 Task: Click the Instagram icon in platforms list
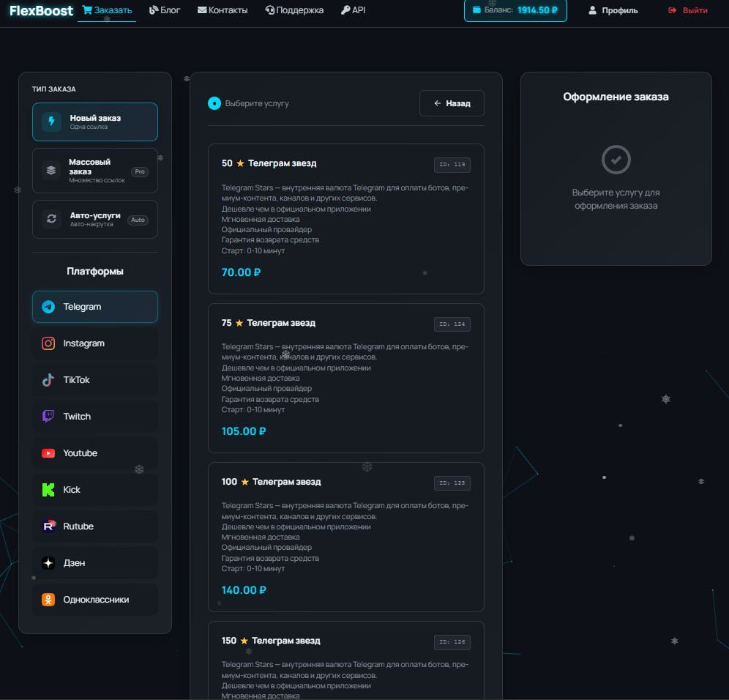pos(48,343)
